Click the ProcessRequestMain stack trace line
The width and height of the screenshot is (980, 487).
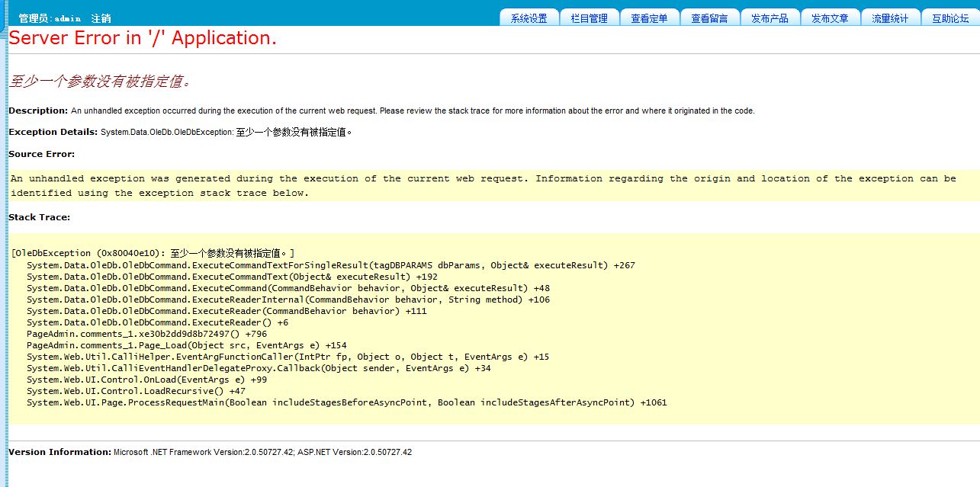coord(346,402)
